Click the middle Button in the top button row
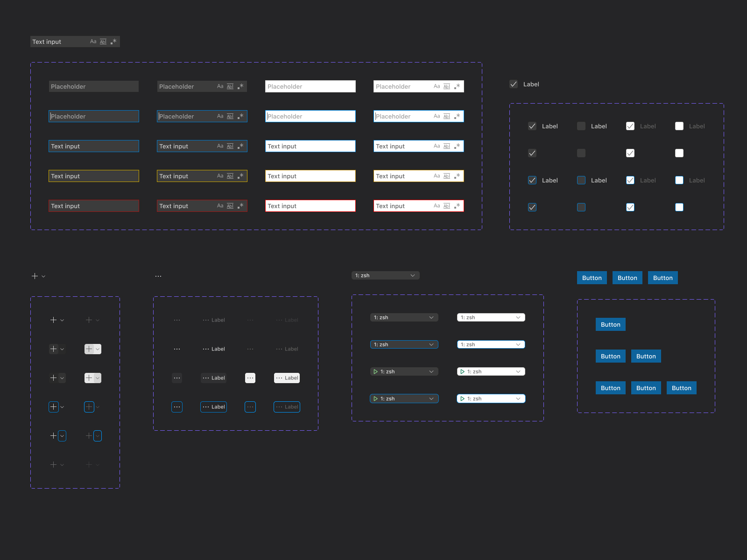This screenshot has height=560, width=747. click(627, 278)
